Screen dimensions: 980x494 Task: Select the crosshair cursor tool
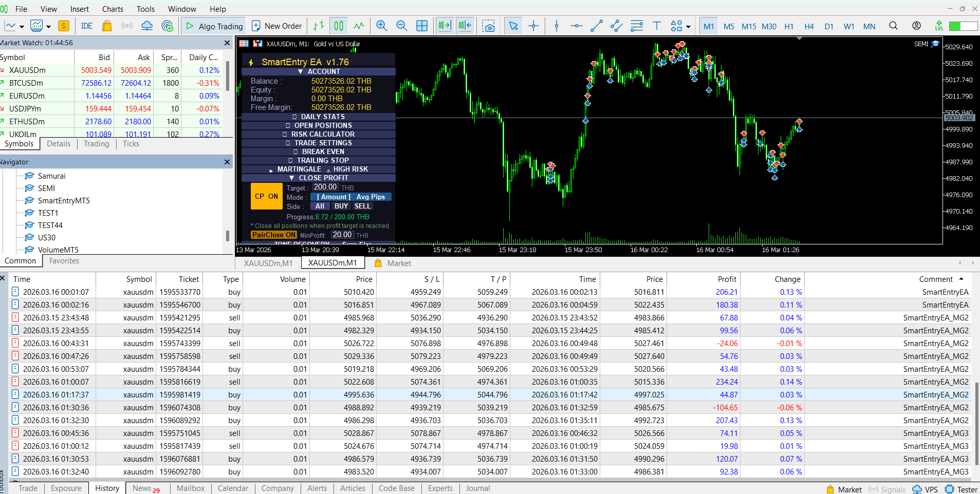point(533,26)
